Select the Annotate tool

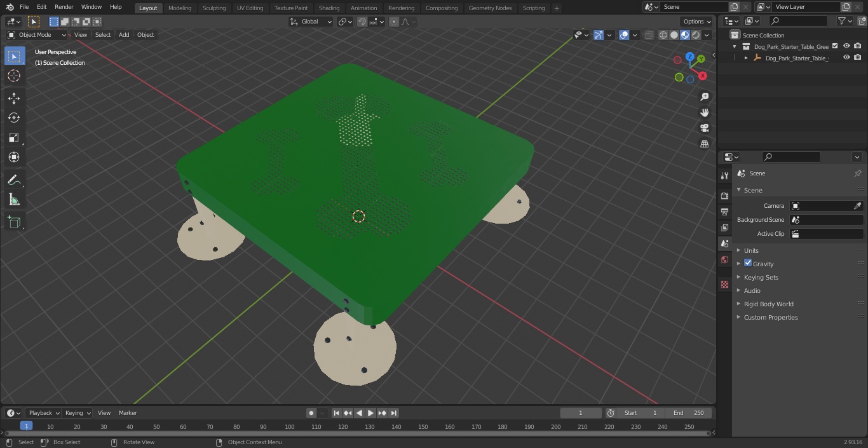pyautogui.click(x=14, y=180)
